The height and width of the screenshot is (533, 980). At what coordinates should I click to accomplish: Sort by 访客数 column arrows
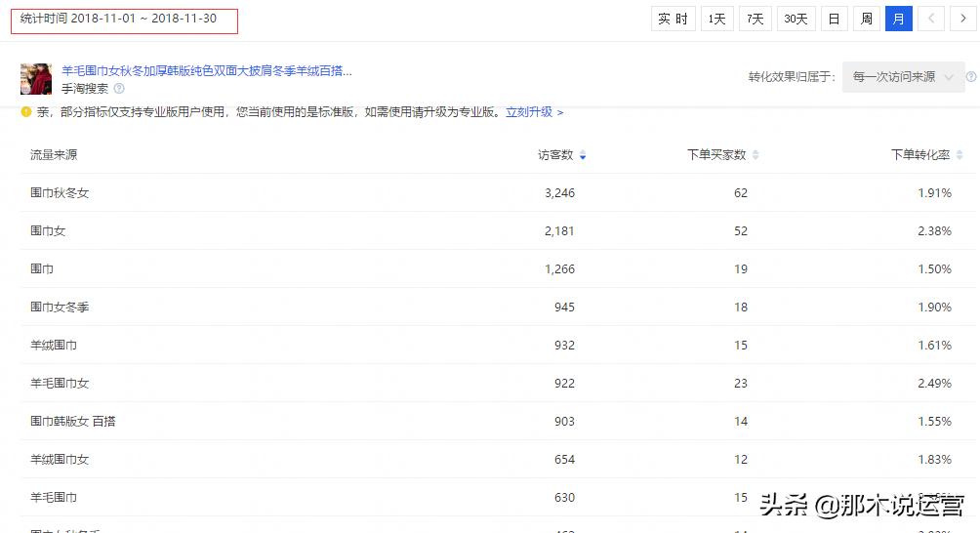point(583,155)
